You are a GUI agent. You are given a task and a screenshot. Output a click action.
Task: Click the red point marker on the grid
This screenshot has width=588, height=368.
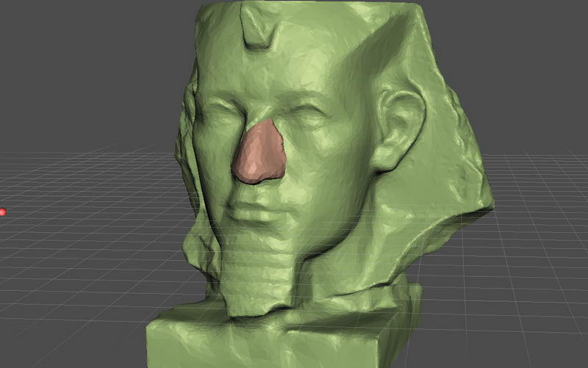pyautogui.click(x=2, y=212)
